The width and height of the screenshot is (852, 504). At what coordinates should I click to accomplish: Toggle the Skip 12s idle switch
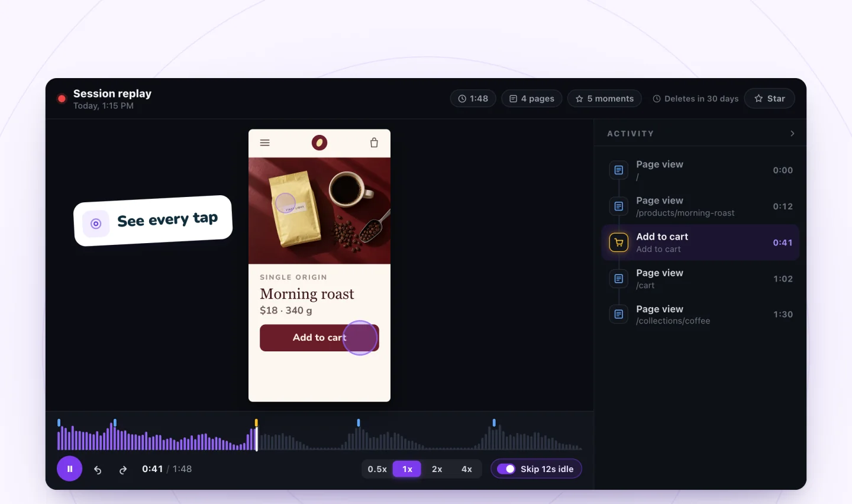click(506, 469)
